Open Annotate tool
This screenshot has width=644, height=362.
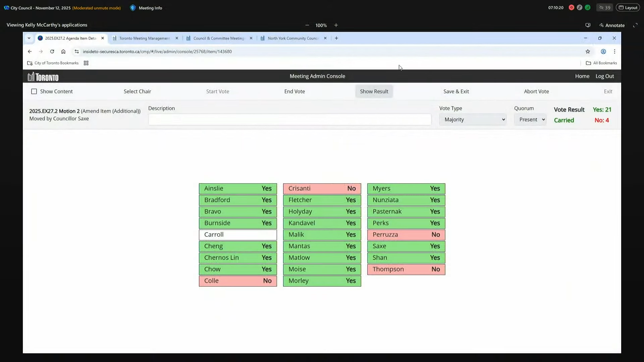point(611,25)
